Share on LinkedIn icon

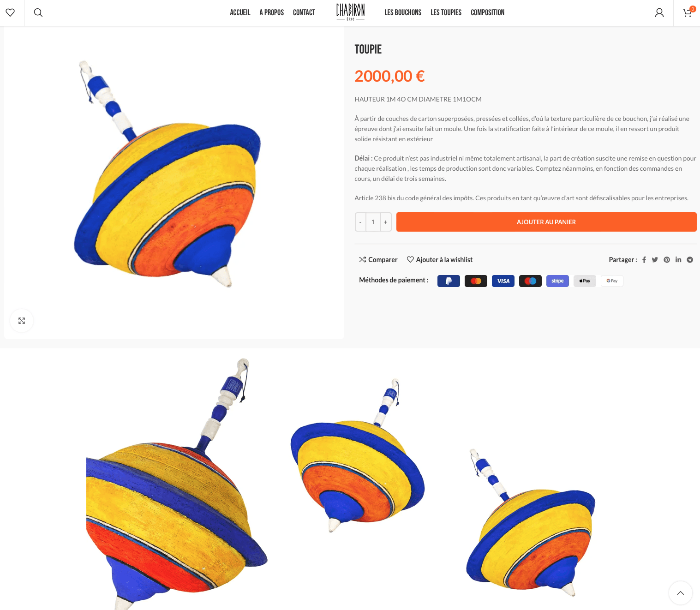click(x=678, y=260)
